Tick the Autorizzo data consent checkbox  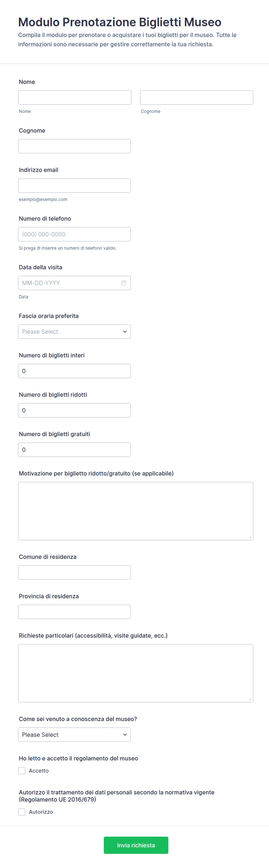pos(22,812)
